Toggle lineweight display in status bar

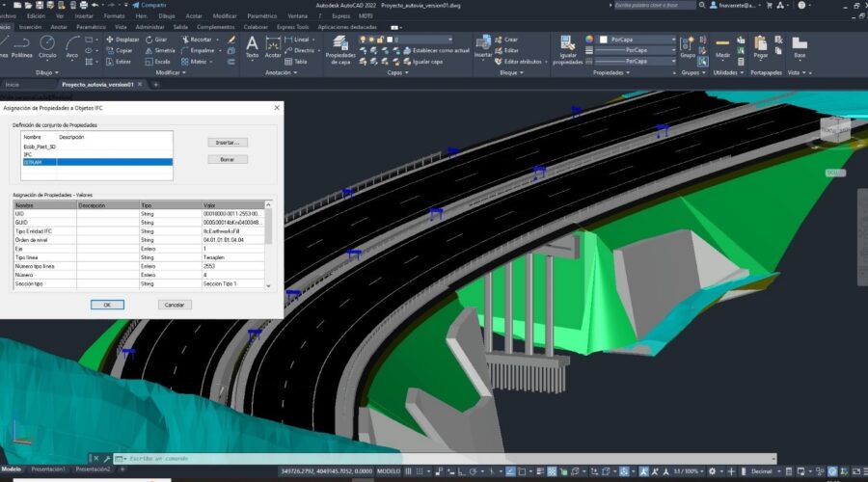[540, 471]
